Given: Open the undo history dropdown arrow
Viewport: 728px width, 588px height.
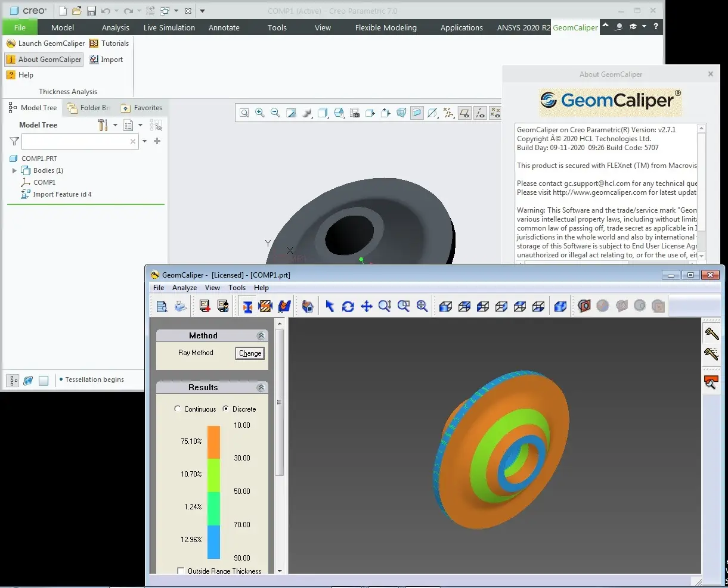Looking at the screenshot, I should [116, 11].
